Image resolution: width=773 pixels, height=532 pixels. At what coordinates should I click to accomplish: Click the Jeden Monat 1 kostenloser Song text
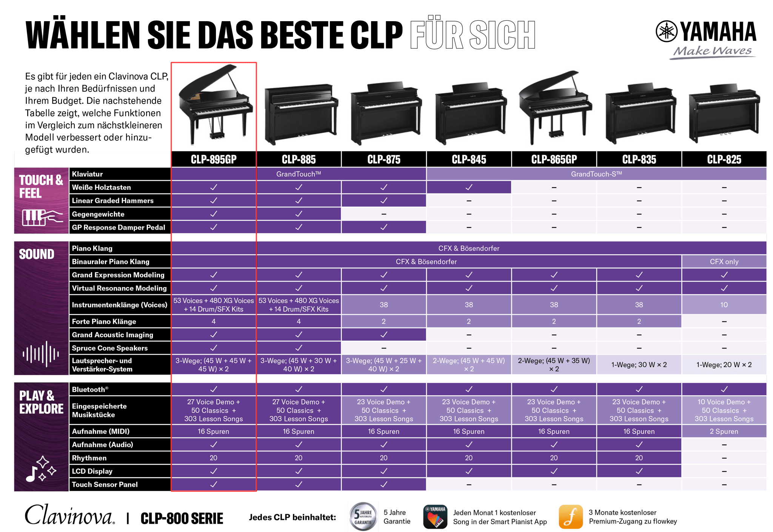pyautogui.click(x=500, y=517)
